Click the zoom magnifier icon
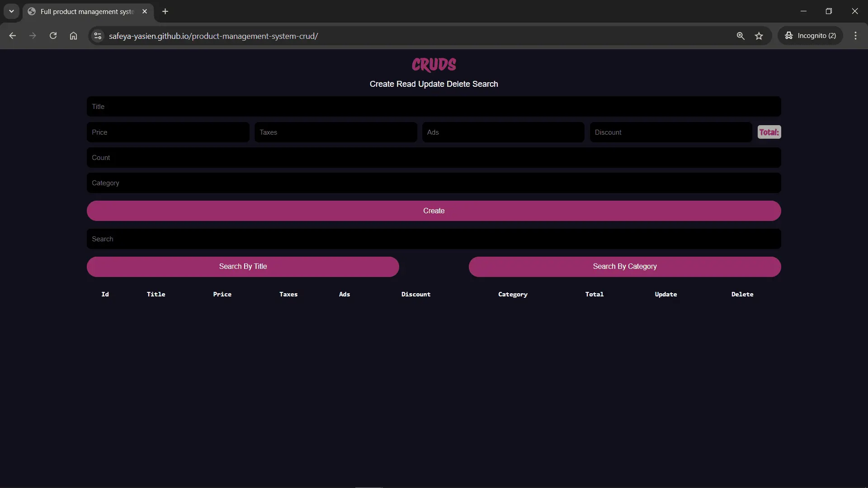 click(741, 36)
